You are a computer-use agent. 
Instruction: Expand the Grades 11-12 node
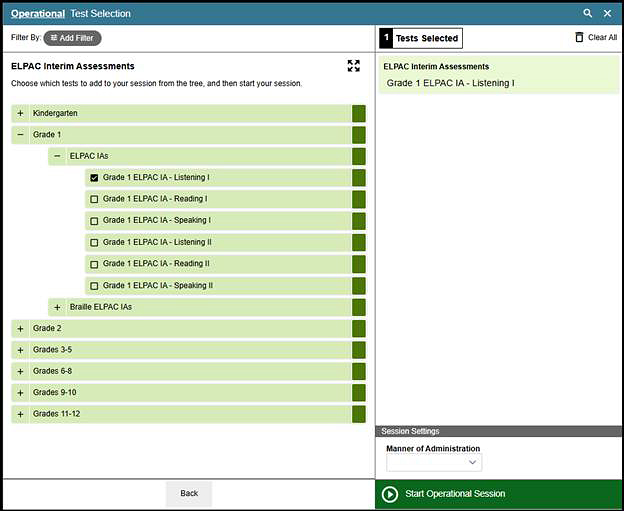pos(20,414)
